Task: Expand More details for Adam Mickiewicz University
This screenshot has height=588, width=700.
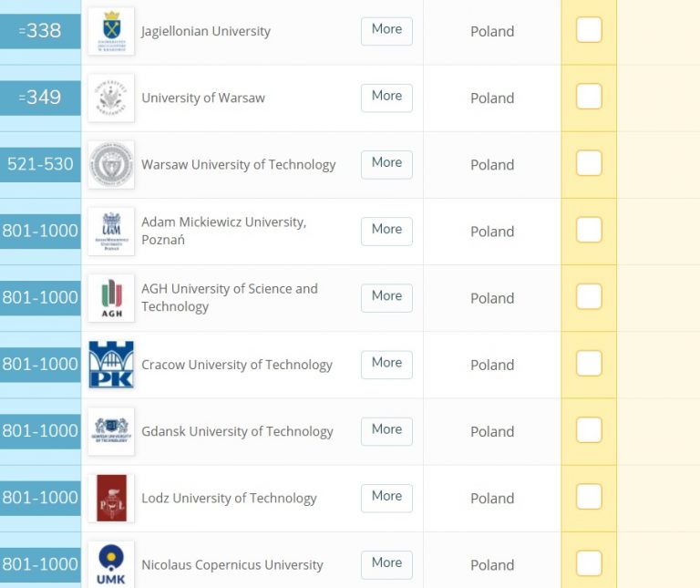Action: click(x=386, y=231)
